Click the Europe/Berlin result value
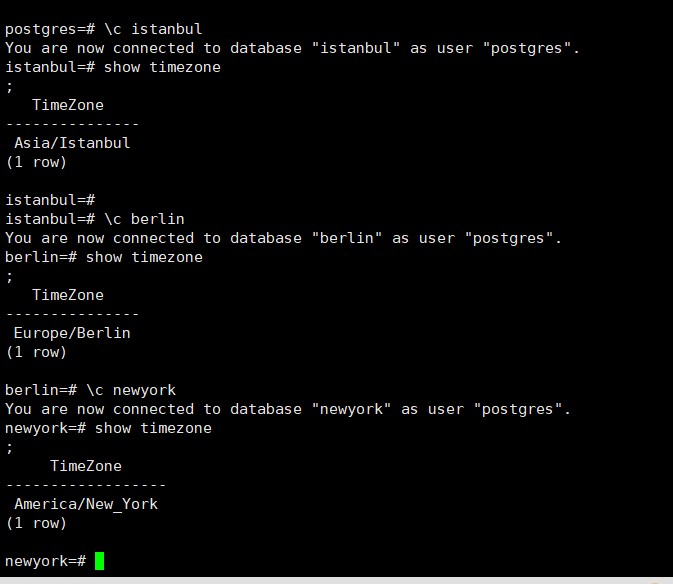 click(x=72, y=333)
